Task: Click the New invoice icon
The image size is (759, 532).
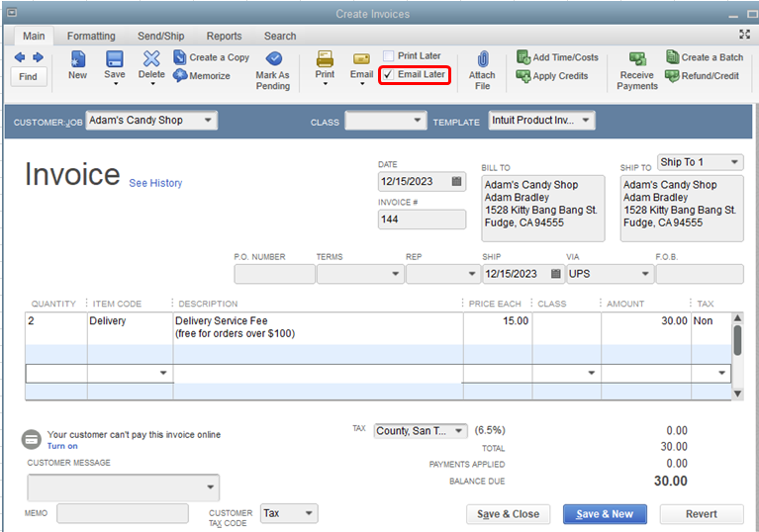Action: (x=77, y=59)
